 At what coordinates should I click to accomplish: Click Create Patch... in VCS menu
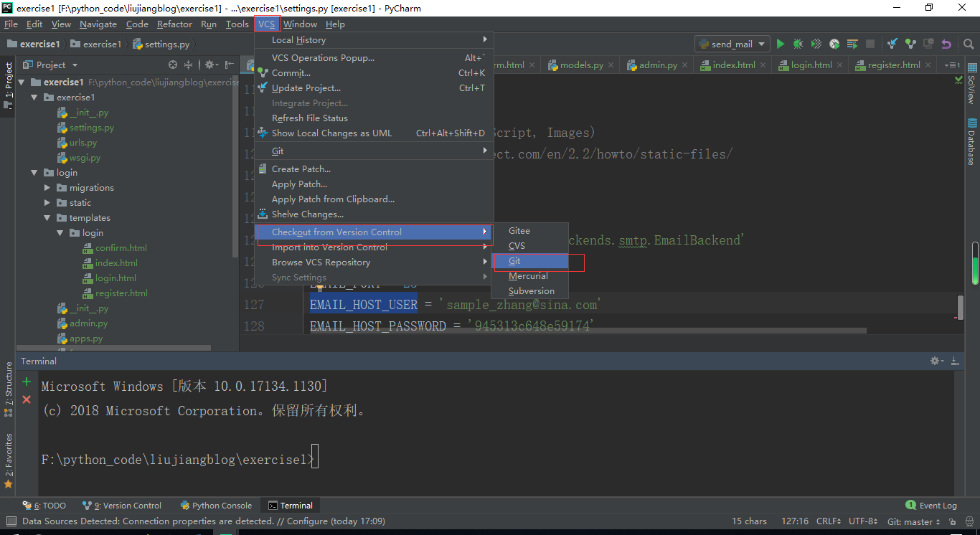pos(374,169)
